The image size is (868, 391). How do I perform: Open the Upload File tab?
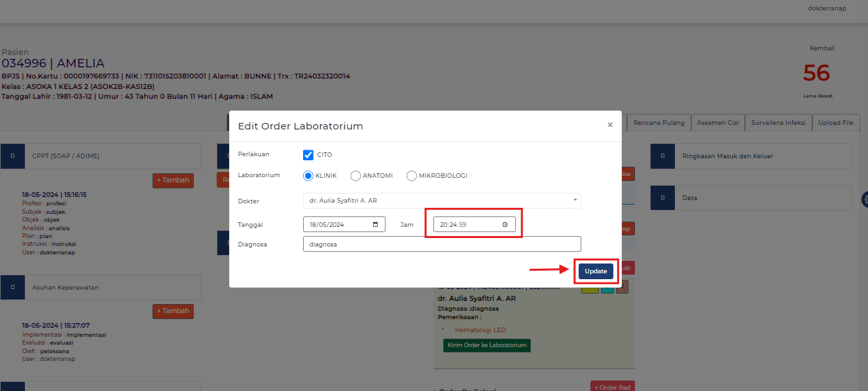[836, 122]
